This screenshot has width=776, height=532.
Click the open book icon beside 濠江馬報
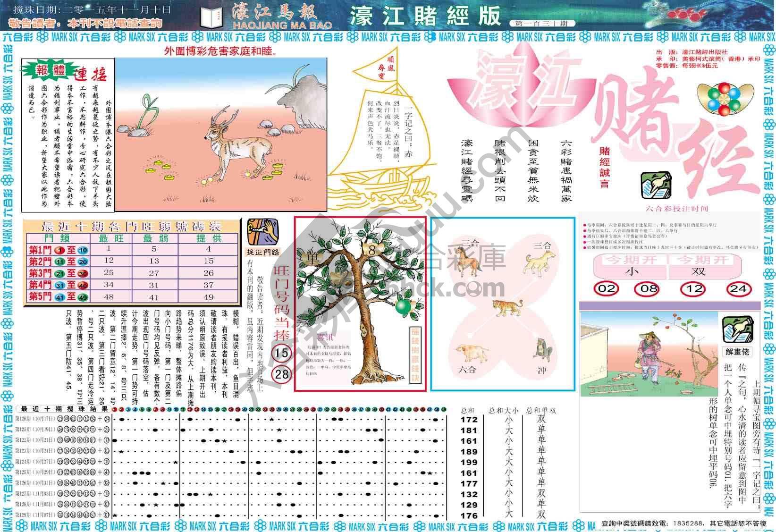[x=212, y=17]
